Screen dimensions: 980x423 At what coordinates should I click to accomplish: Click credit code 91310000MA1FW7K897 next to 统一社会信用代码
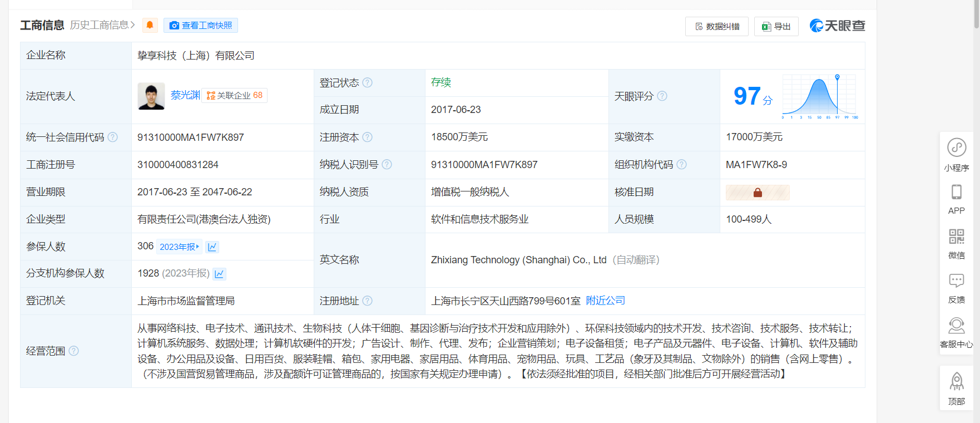[x=190, y=137]
